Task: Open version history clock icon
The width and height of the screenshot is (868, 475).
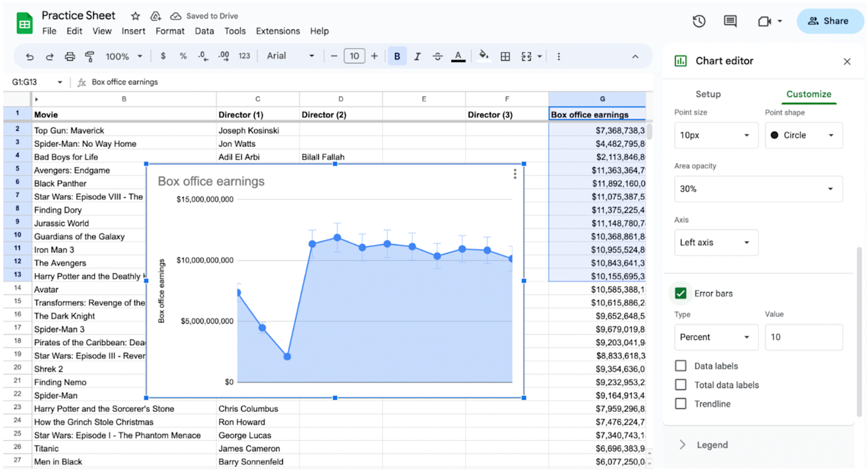Action: [699, 21]
